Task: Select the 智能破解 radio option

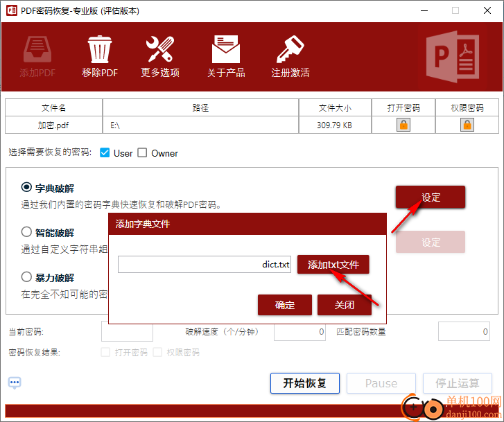Action: [26, 231]
